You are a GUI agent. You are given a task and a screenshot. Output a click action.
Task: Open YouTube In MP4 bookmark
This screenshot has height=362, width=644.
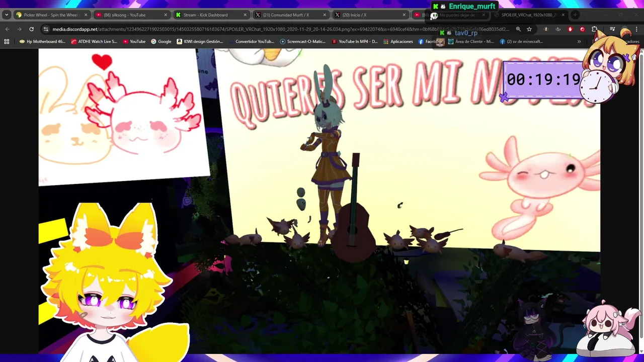click(355, 42)
